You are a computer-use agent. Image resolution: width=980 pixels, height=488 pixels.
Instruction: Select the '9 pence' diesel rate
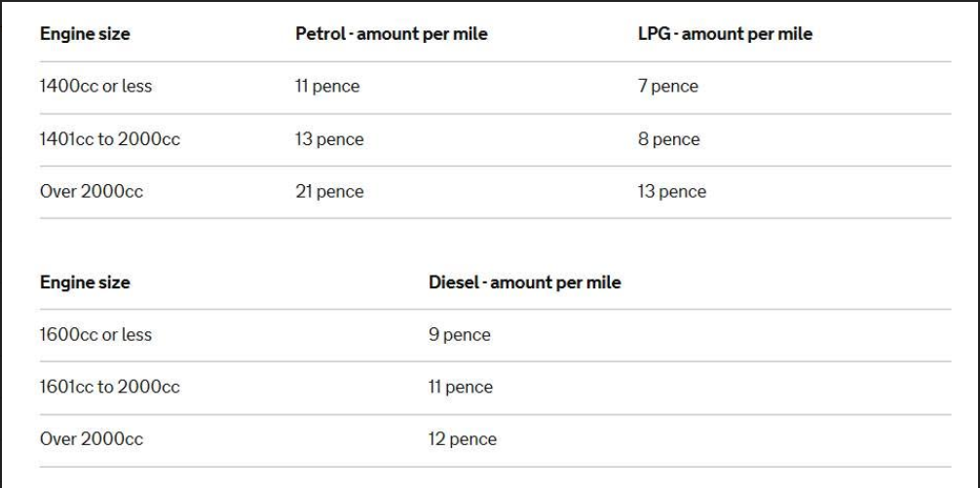coord(460,335)
